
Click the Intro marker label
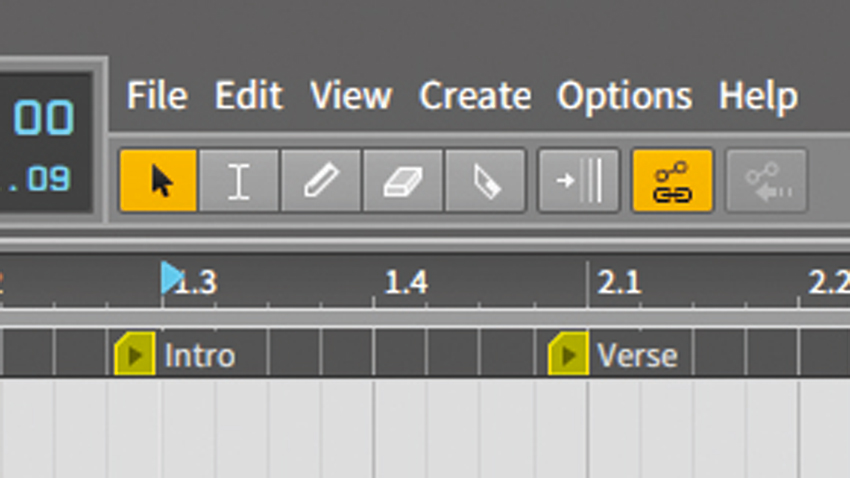199,356
